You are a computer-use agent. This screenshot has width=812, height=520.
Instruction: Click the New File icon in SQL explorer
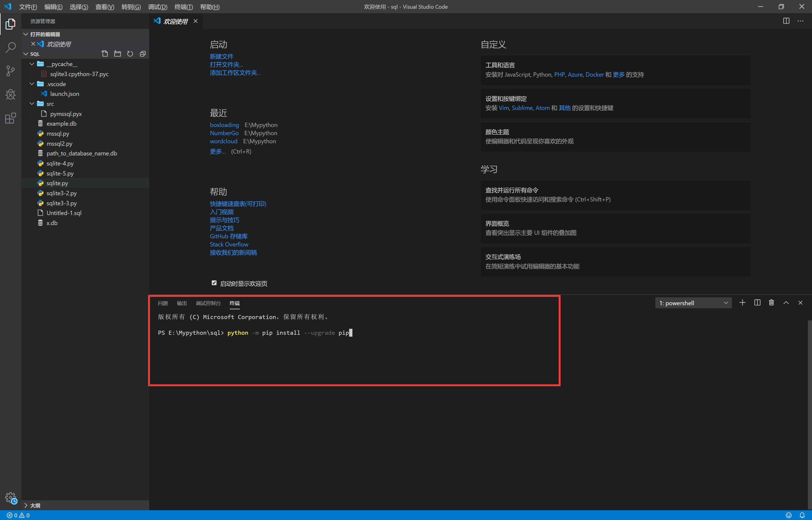click(104, 54)
